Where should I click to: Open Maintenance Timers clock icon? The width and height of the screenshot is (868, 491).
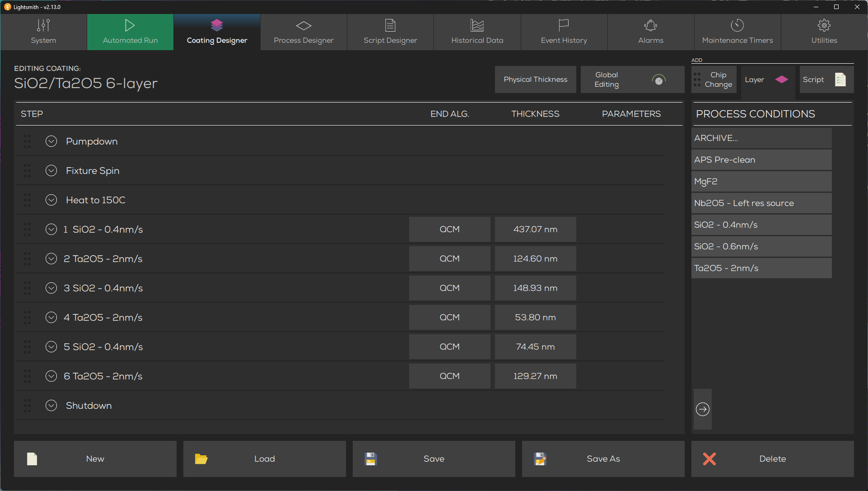(737, 25)
